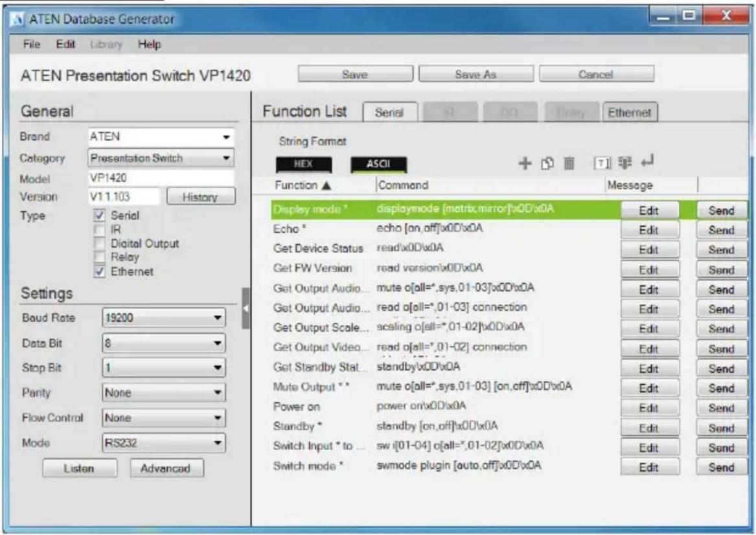This screenshot has width=756, height=535.
Task: Select the Standby function row name
Action: pyautogui.click(x=297, y=427)
